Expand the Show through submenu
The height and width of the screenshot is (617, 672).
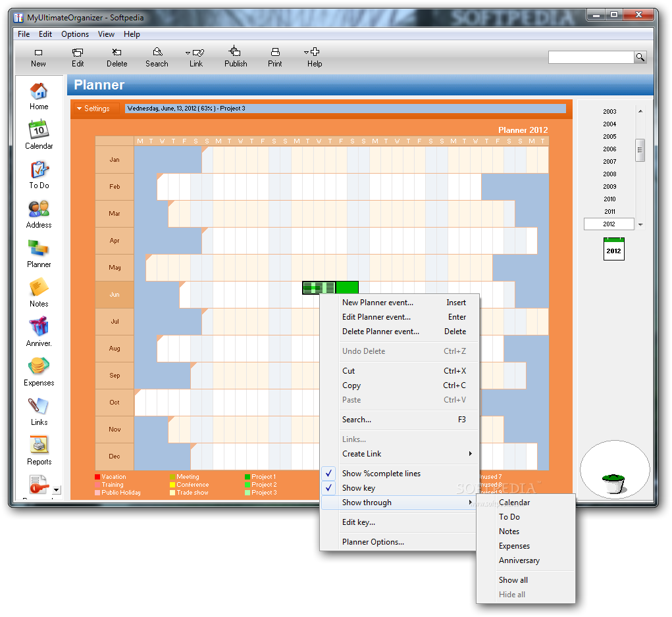pos(399,503)
